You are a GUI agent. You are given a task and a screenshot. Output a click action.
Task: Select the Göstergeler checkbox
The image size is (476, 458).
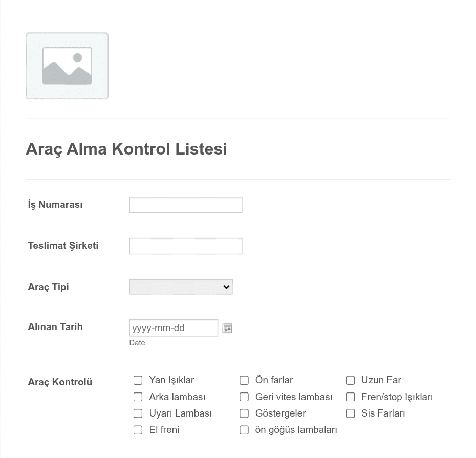coord(244,413)
